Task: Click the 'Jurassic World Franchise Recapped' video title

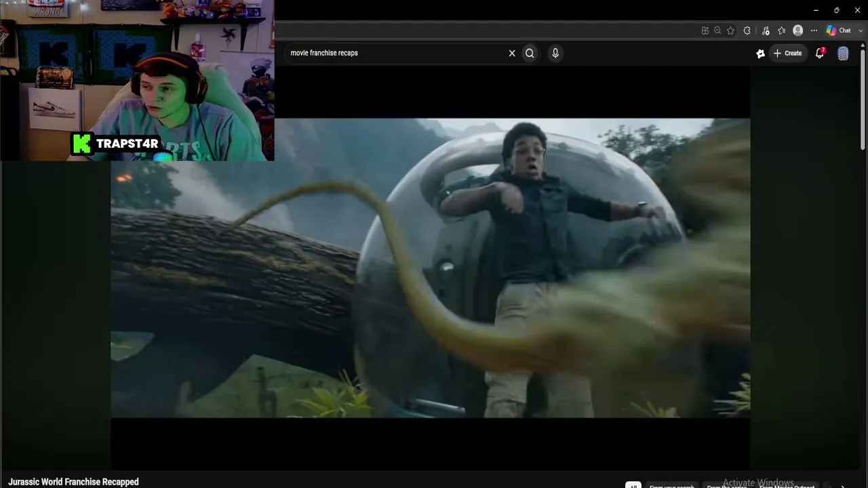Action: (x=73, y=482)
